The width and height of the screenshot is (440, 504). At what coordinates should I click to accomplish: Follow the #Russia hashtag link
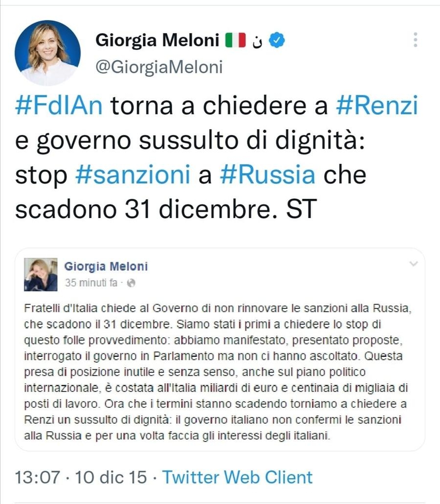(267, 175)
